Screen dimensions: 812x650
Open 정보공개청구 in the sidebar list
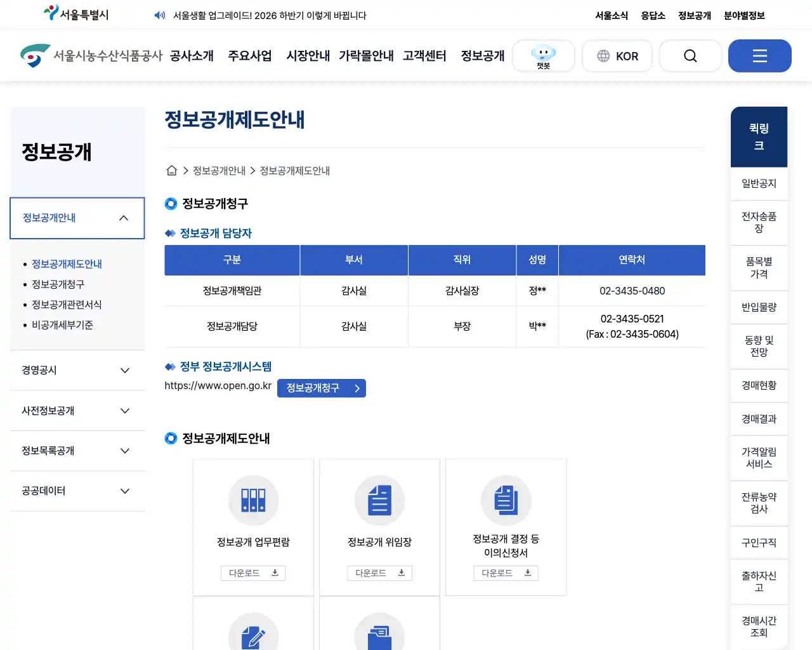pos(58,284)
